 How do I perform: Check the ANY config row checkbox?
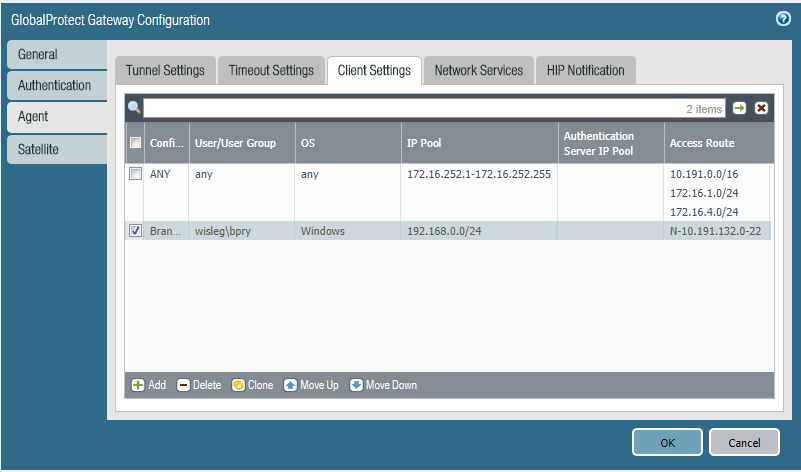(135, 174)
